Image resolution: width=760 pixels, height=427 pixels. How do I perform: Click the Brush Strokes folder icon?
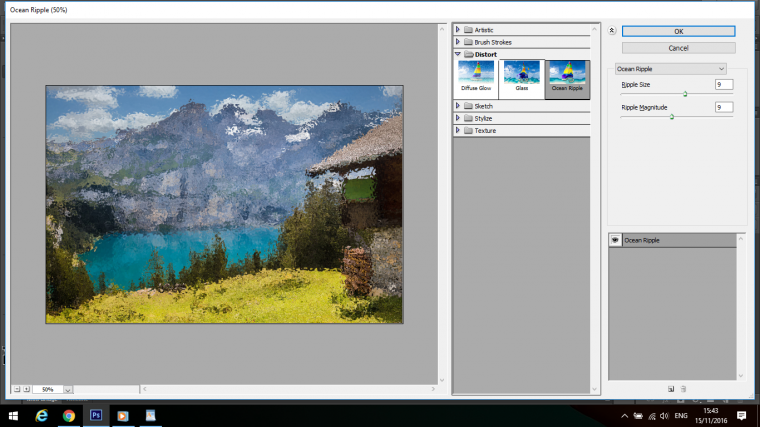(468, 42)
